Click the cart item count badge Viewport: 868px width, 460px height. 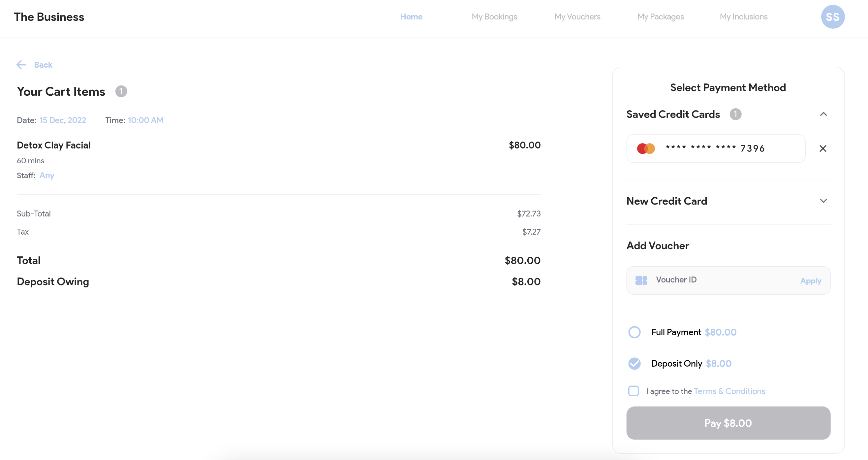(121, 91)
